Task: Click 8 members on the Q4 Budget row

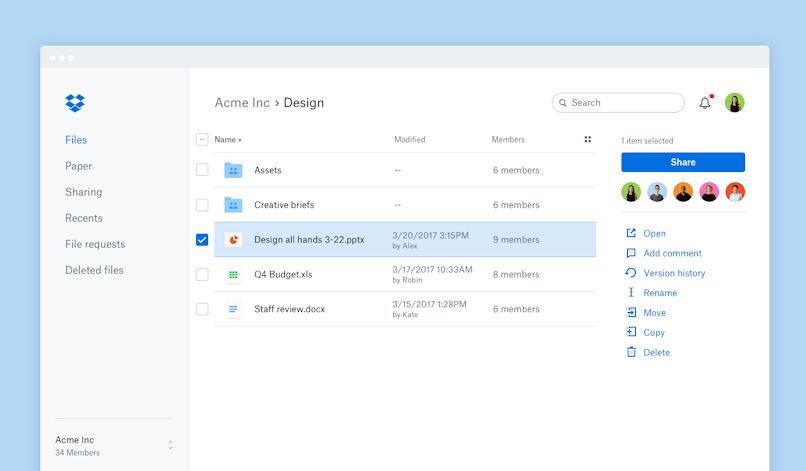Action: coord(516,275)
